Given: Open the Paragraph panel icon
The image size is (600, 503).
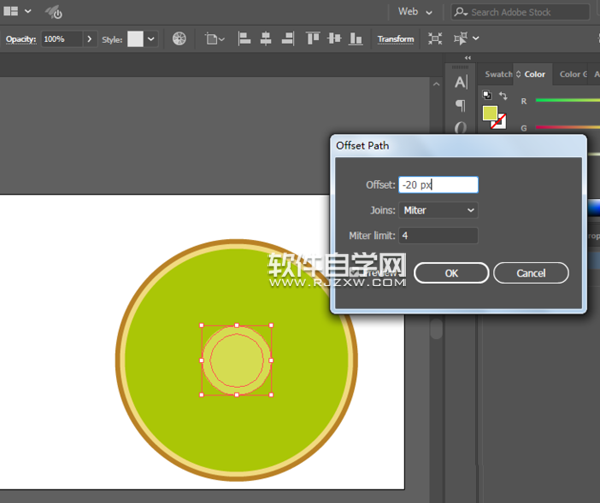Looking at the screenshot, I should coord(460,105).
